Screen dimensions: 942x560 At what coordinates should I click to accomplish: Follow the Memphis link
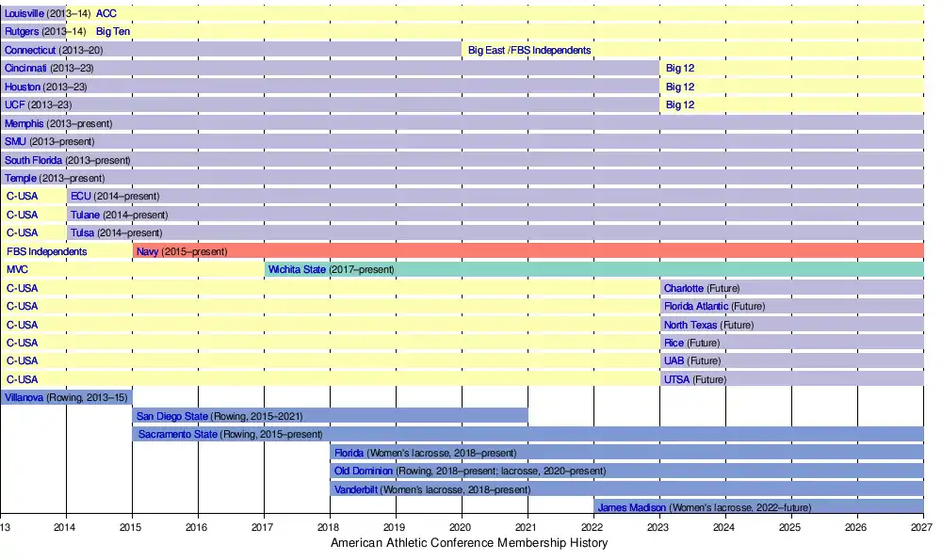coord(24,123)
